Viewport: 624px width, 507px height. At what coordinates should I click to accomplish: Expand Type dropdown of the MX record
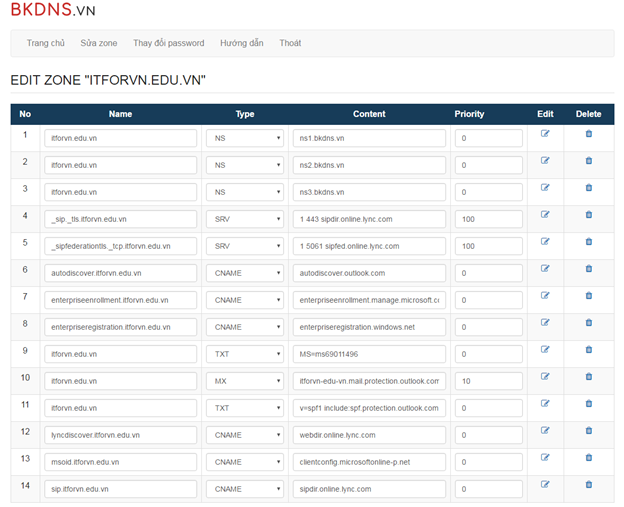click(x=245, y=381)
